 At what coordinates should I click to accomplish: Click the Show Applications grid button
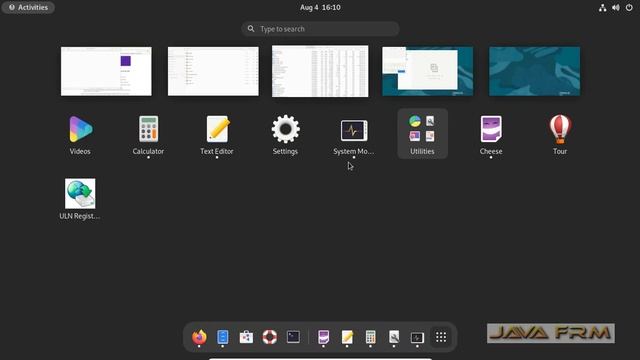441,337
